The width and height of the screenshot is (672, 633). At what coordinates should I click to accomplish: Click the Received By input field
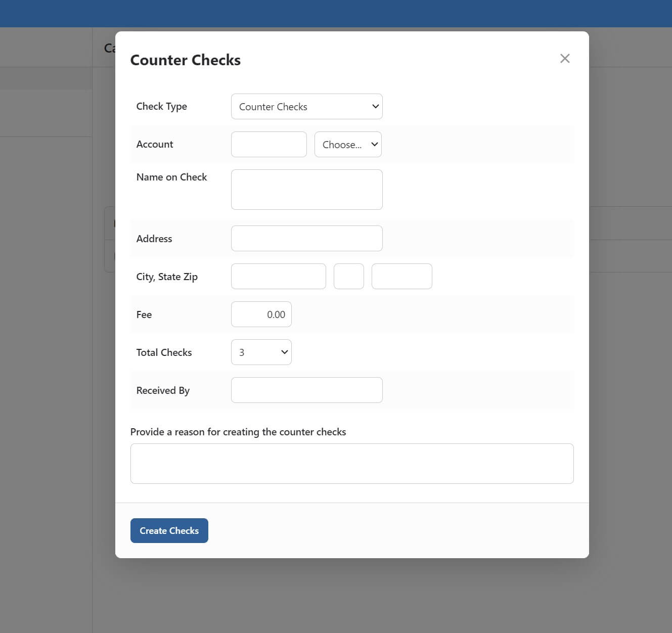tap(306, 390)
